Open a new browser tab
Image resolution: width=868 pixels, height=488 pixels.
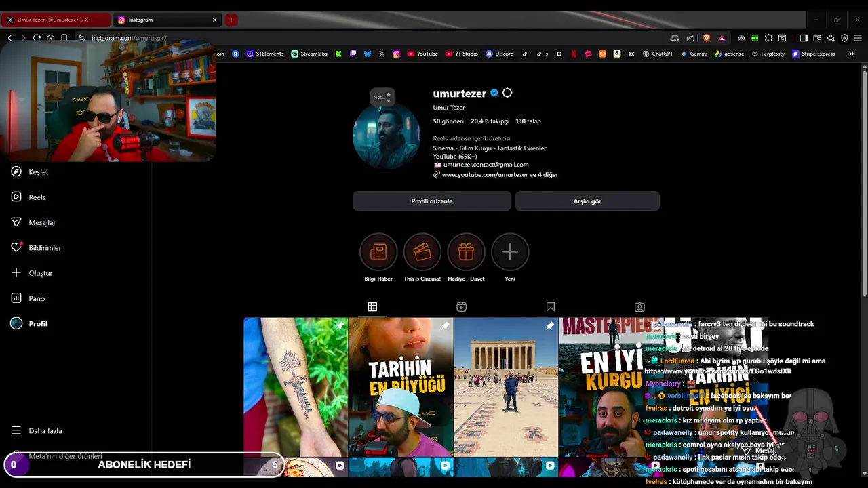click(x=231, y=20)
